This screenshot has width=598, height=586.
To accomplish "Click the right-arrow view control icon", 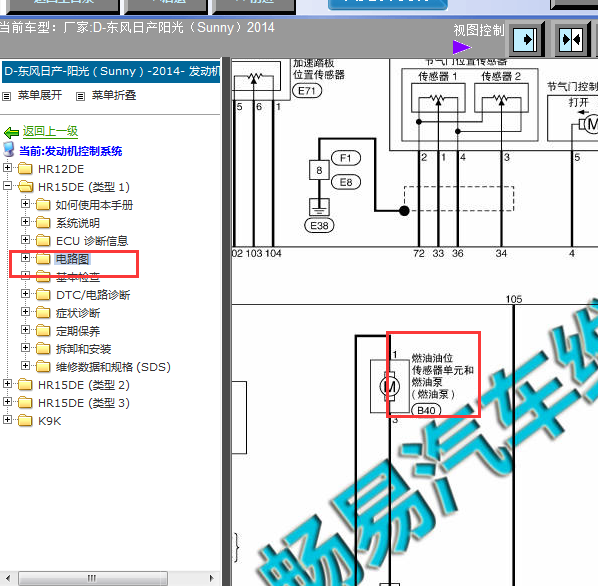I will coord(526,39).
